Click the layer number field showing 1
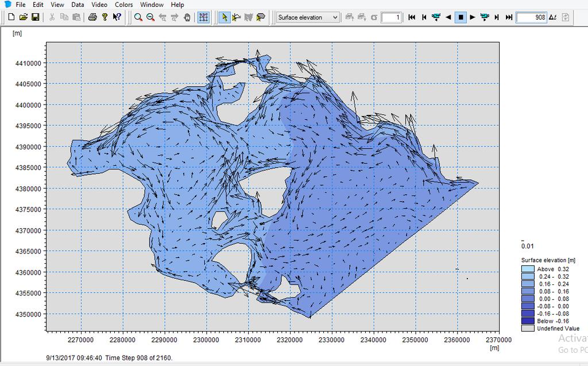The height and width of the screenshot is (366, 588). [392, 17]
